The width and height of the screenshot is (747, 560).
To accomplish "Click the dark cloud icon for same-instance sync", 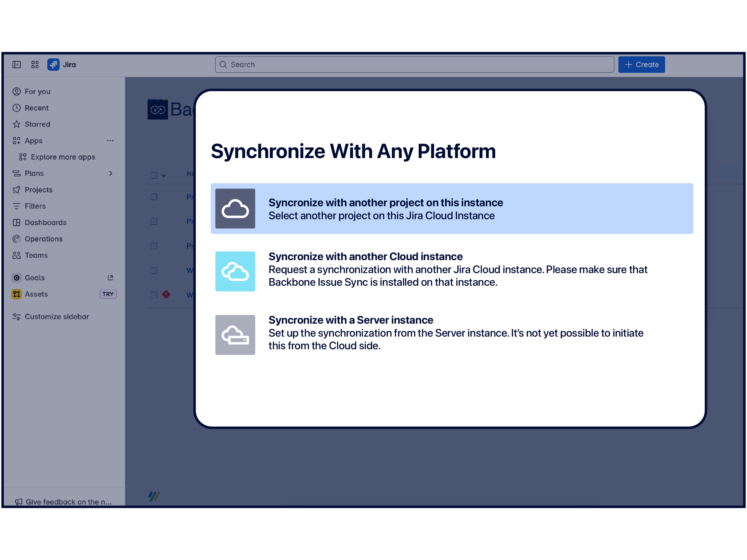I will tap(235, 209).
